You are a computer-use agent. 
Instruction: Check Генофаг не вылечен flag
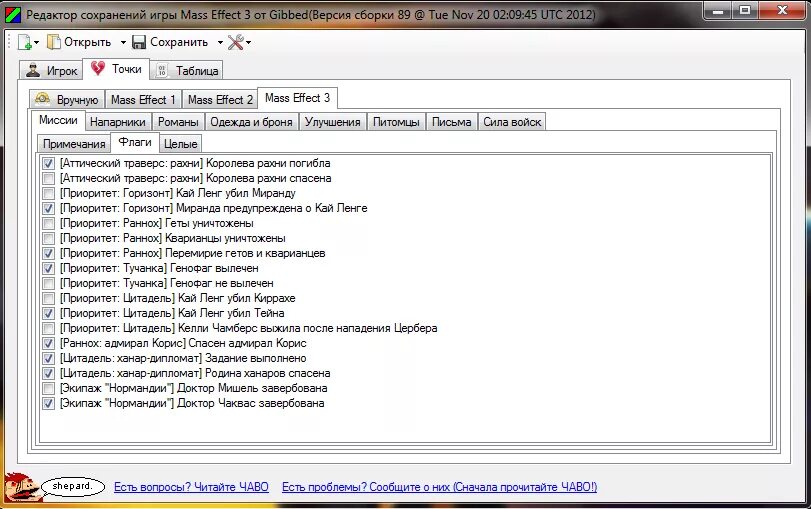(49, 283)
